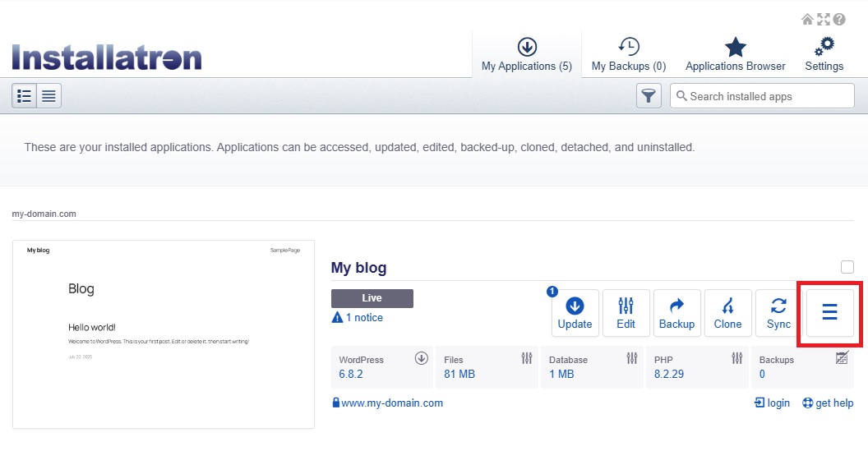This screenshot has width=868, height=451.
Task: Click the WordPress version download icon
Action: [422, 359]
